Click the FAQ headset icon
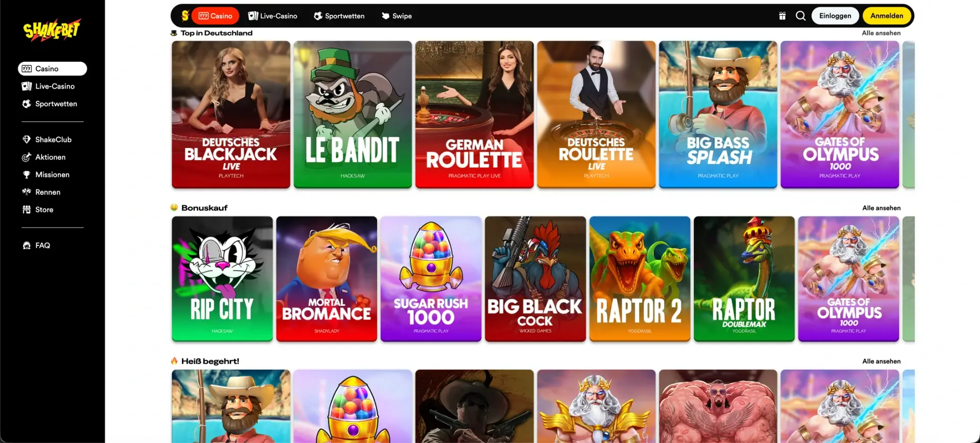 (x=27, y=245)
